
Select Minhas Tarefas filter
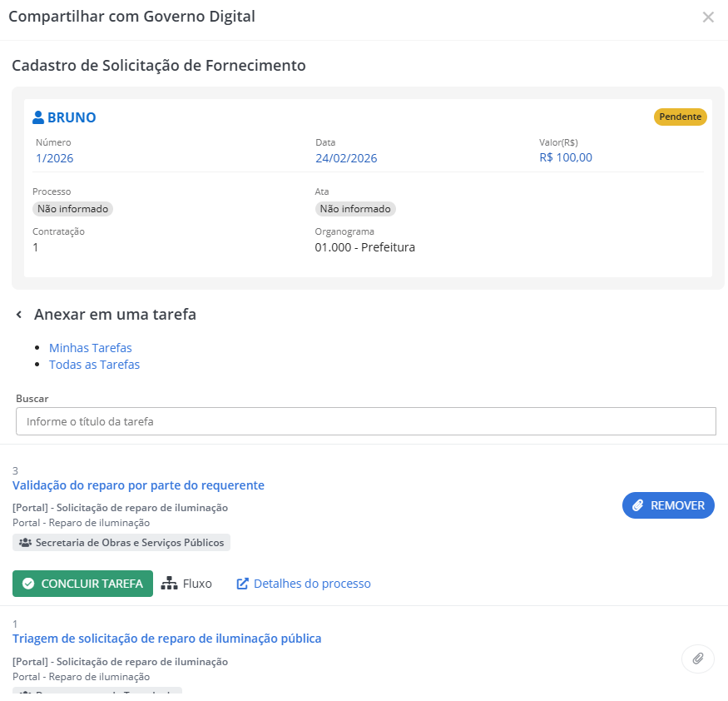(x=91, y=348)
